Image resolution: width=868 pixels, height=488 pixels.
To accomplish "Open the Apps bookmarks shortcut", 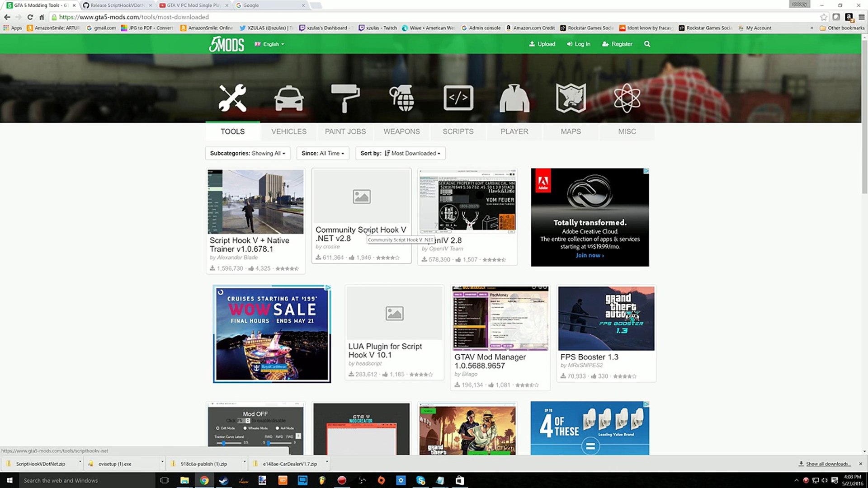I will 13,28.
